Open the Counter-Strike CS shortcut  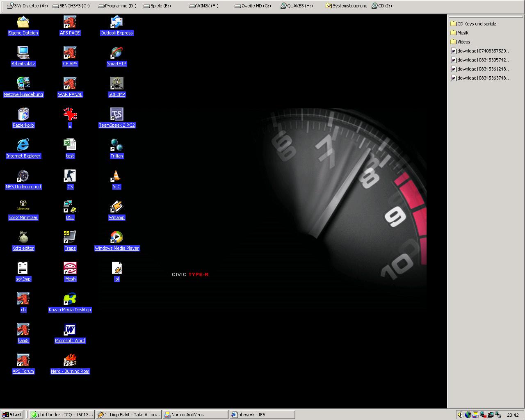click(70, 176)
